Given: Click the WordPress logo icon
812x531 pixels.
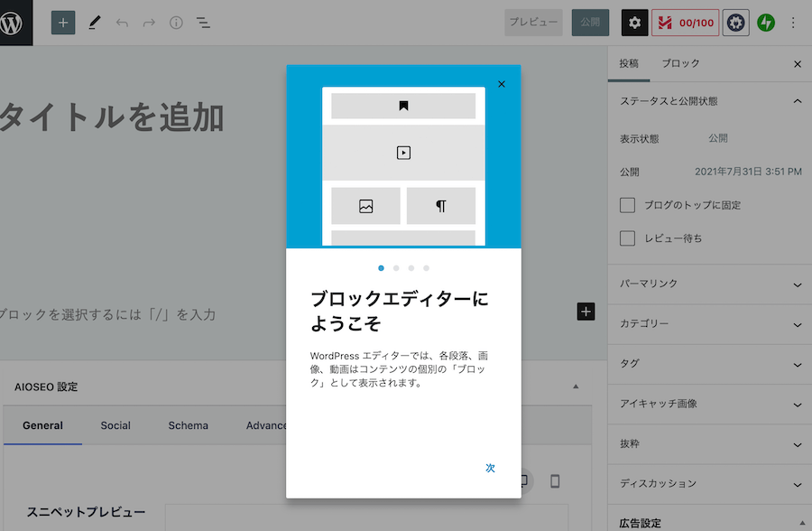Looking at the screenshot, I should pos(12,23).
